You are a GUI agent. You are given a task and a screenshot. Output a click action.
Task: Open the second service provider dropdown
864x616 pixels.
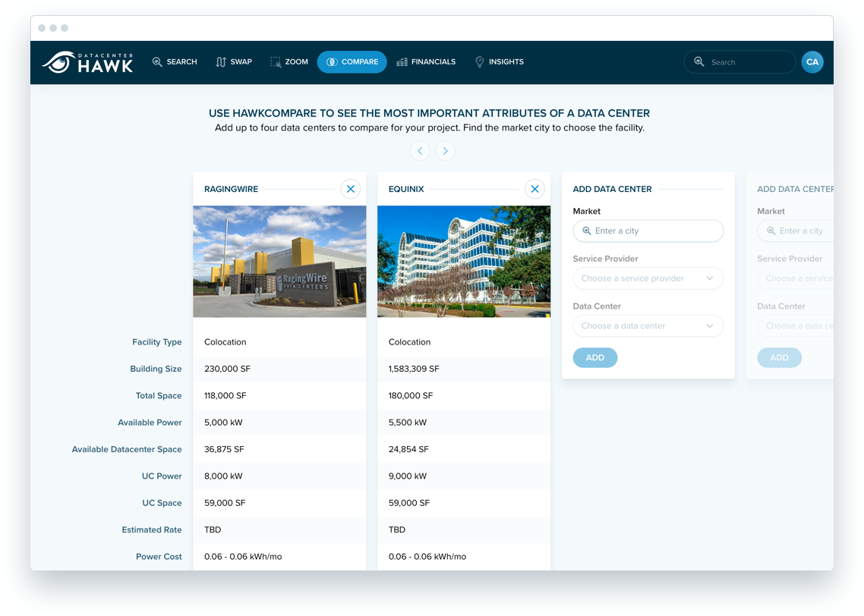[x=795, y=278]
